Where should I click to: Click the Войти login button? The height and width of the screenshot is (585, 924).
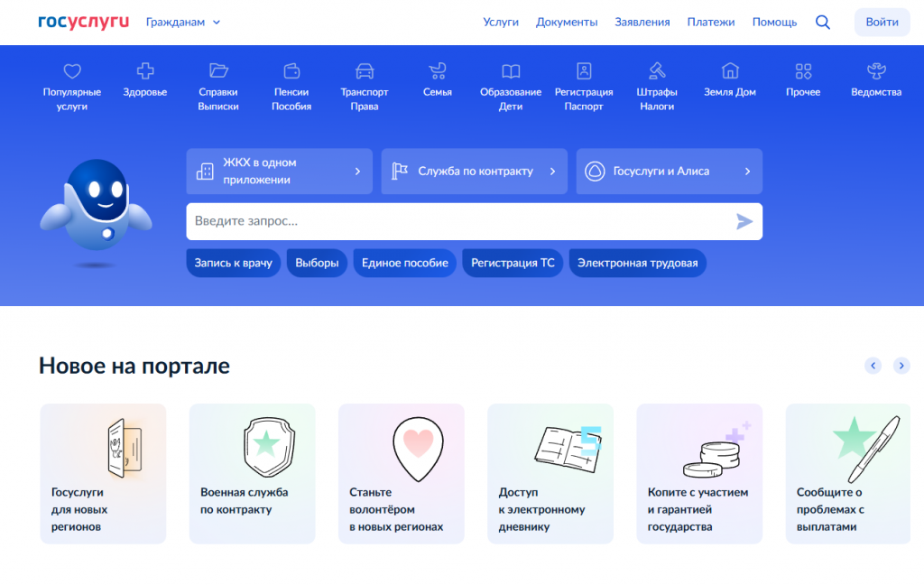(882, 22)
